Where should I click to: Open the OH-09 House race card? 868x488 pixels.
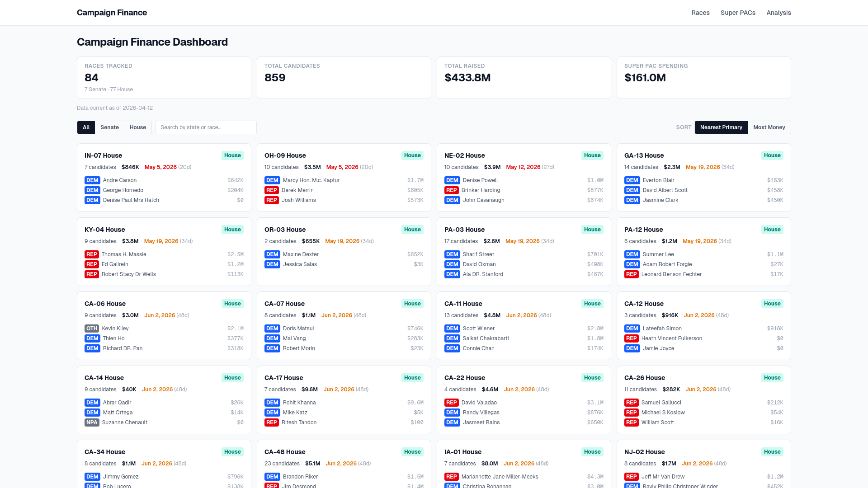(344, 178)
